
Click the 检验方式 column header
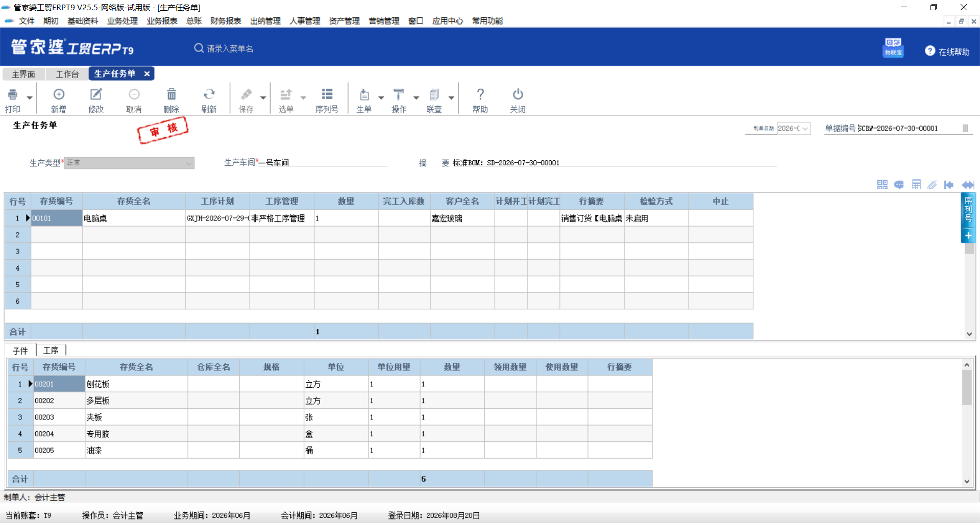(x=656, y=202)
